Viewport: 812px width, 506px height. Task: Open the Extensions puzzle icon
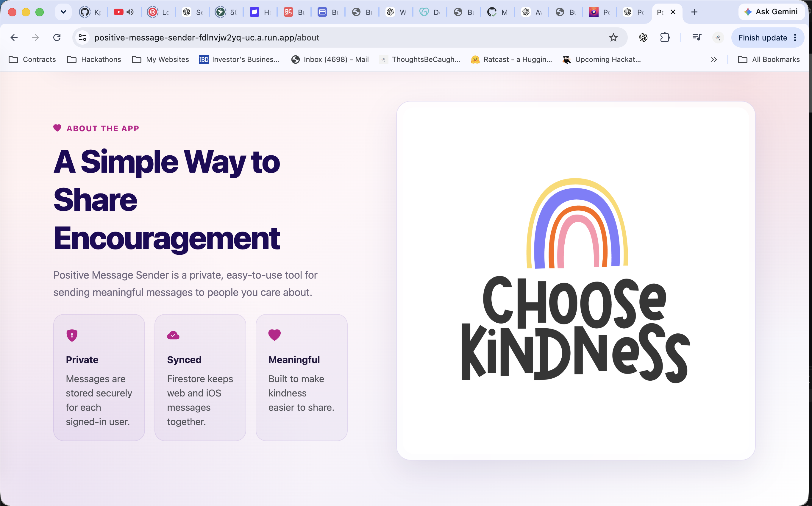click(x=665, y=38)
